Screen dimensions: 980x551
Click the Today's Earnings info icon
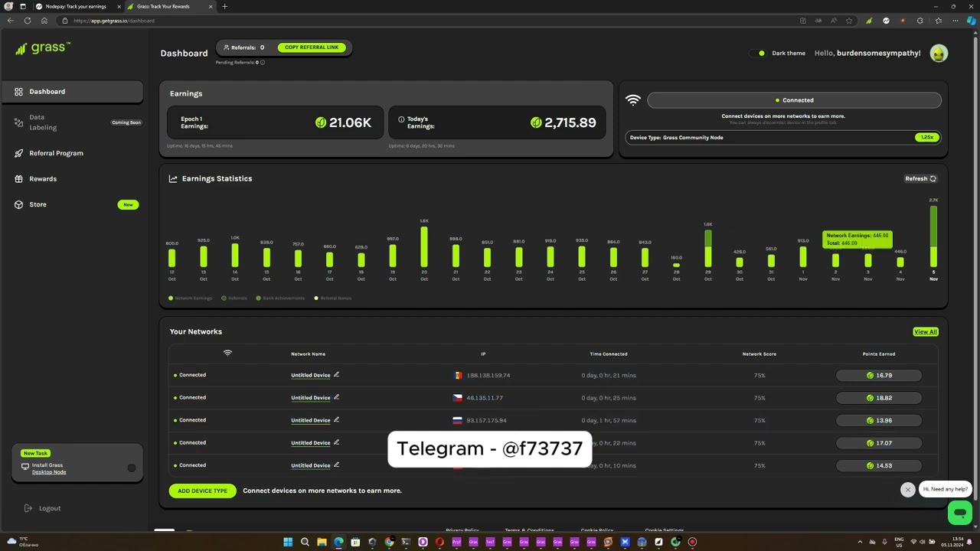401,119
